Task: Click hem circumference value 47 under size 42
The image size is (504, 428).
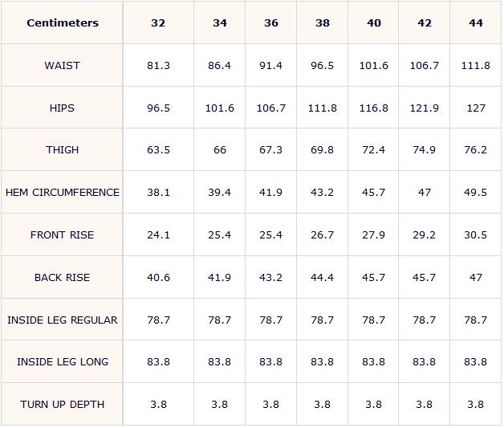Action: 425,192
